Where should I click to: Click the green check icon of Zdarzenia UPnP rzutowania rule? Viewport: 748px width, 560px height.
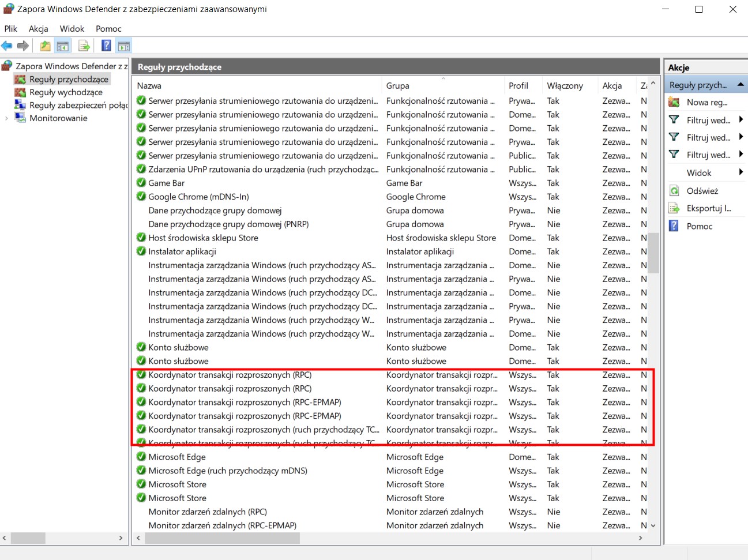coord(141,169)
